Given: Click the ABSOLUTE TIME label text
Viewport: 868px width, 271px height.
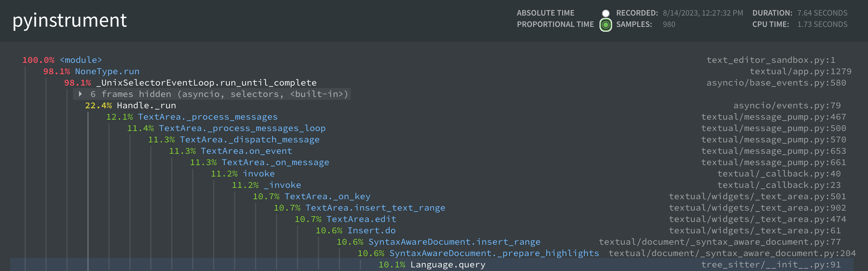Looking at the screenshot, I should pyautogui.click(x=546, y=13).
